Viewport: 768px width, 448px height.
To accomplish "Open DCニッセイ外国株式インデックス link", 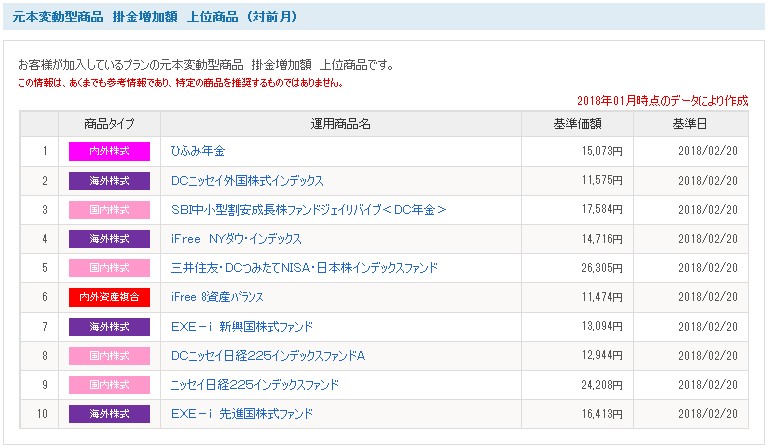I will point(247,181).
